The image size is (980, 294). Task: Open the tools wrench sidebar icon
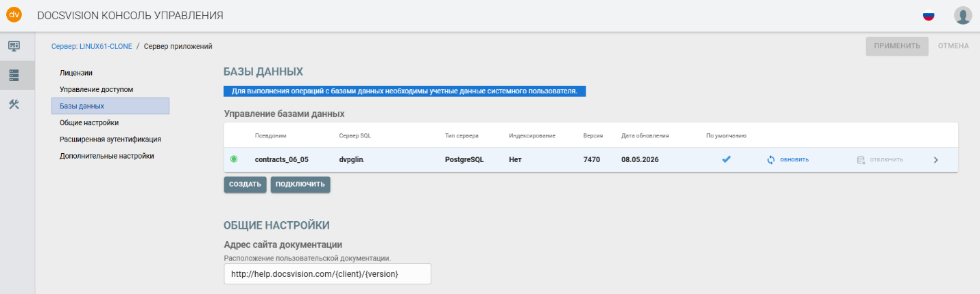pyautogui.click(x=14, y=104)
